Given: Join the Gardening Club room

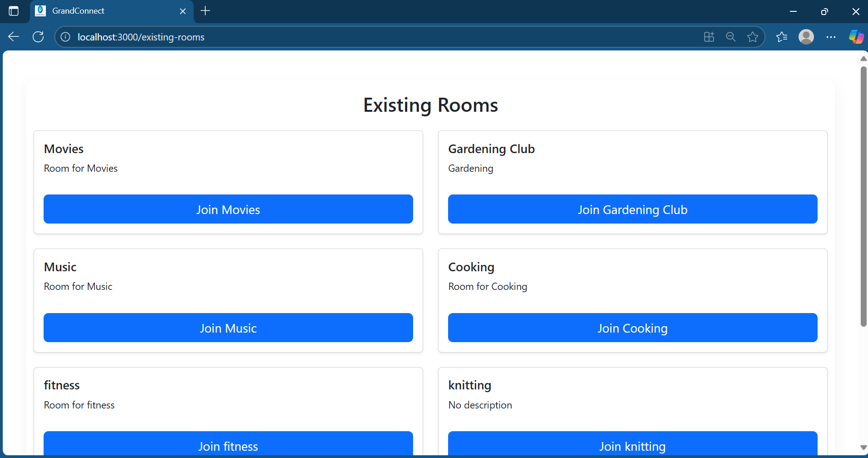Looking at the screenshot, I should pos(633,209).
